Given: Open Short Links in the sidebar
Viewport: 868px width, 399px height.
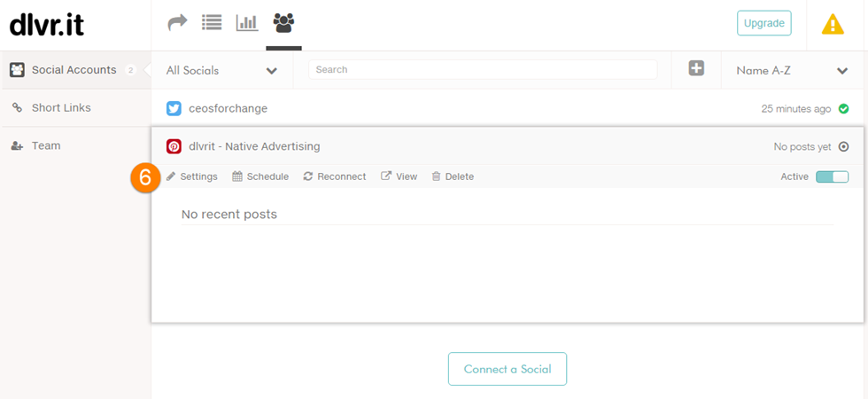Looking at the screenshot, I should pos(61,107).
